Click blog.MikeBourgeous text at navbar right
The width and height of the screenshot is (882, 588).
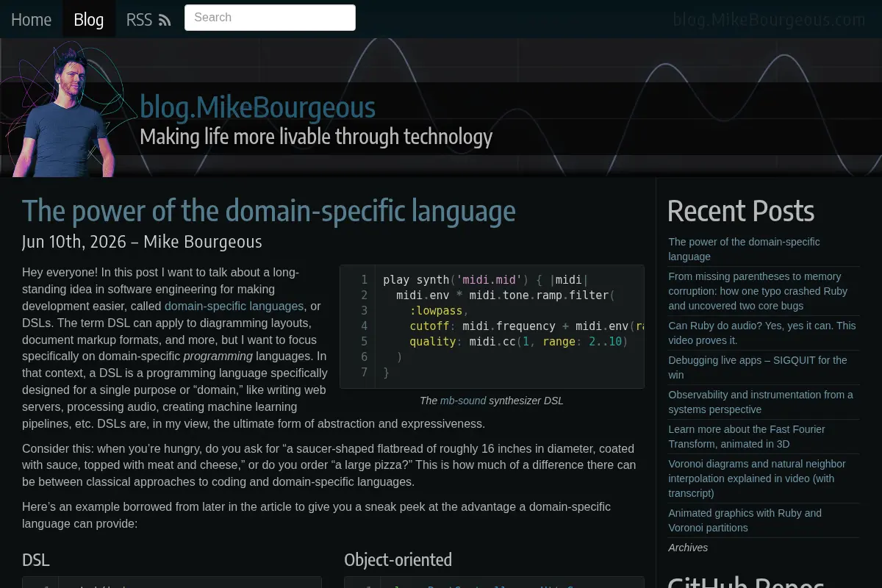point(770,20)
